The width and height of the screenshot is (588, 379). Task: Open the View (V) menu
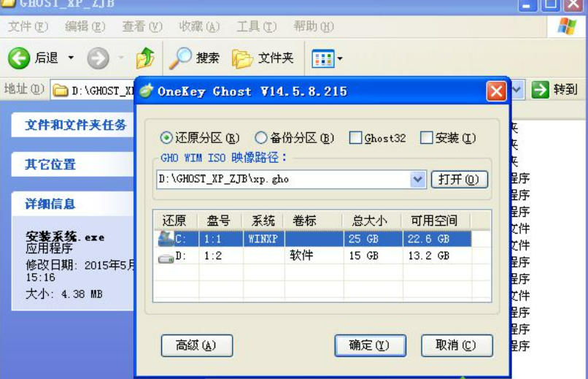(x=142, y=26)
